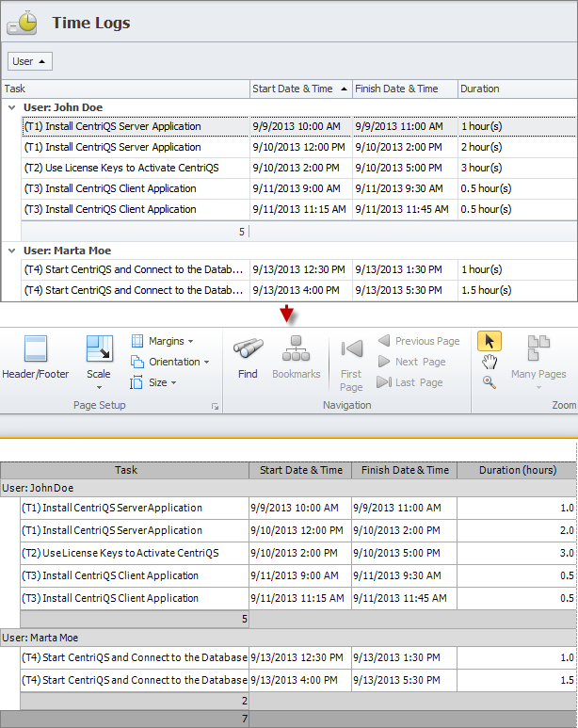This screenshot has height=728, width=578.
Task: Click the John Doe group count 5 in grid
Action: 241,232
